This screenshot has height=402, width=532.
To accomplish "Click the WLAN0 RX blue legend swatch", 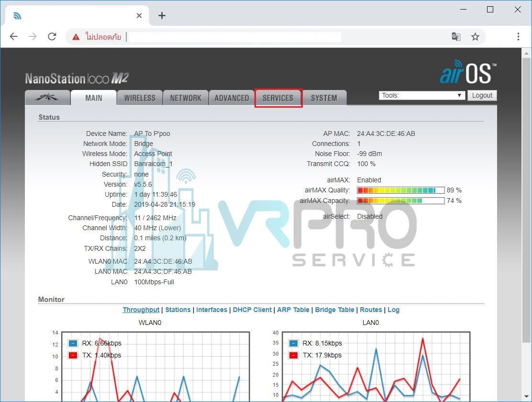I will click(x=73, y=343).
